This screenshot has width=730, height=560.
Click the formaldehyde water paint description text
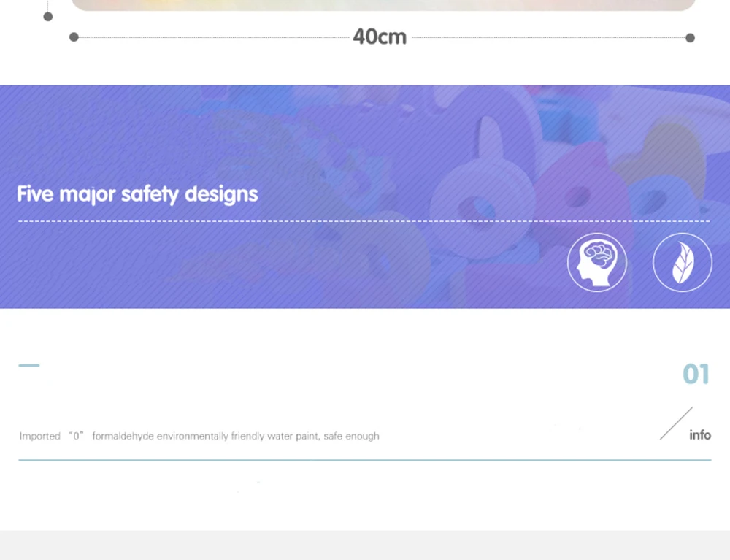click(199, 436)
